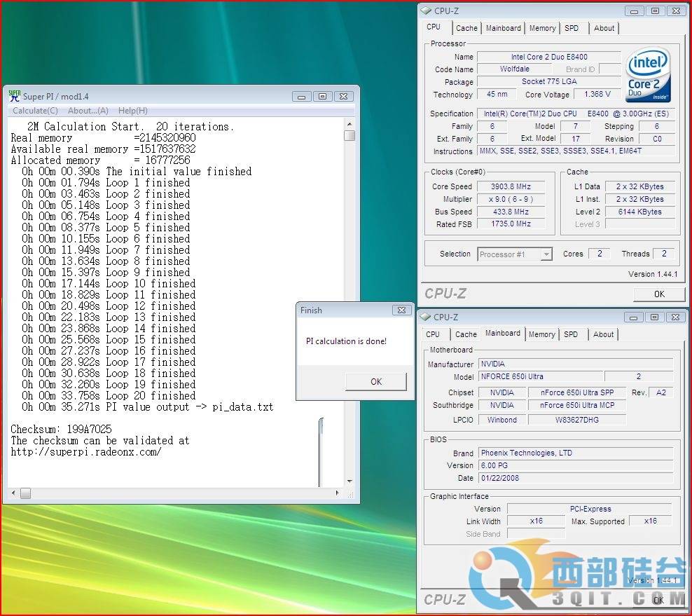Click the Instructions field listing MMX, SSE

click(x=576, y=151)
